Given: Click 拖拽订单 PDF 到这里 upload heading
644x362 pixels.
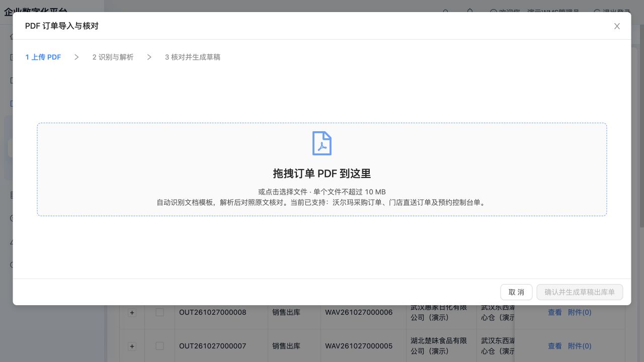Looking at the screenshot, I should 322,173.
